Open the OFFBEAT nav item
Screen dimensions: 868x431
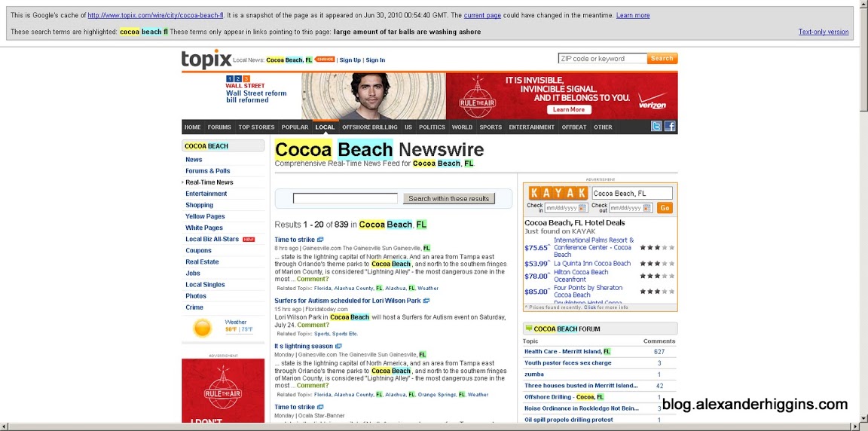(574, 127)
